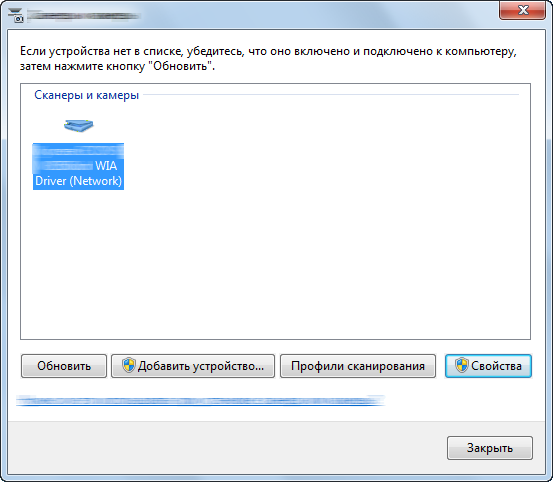
Task: Click the gray footer area left of Закрыть
Action: click(226, 448)
